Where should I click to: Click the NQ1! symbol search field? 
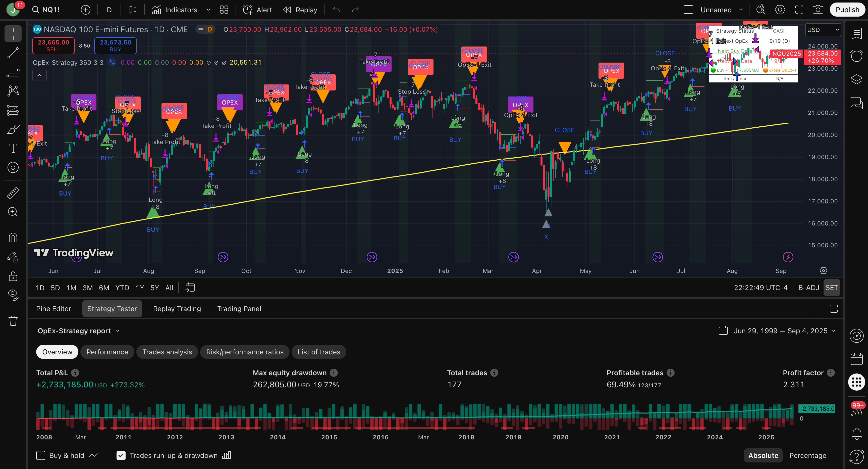coord(46,10)
